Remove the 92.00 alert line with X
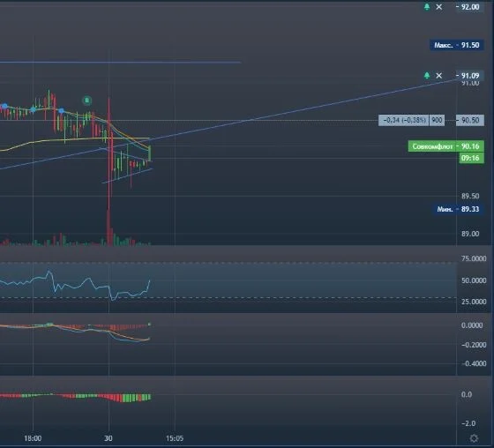Viewport: 494px width, 448px height. 439,7
